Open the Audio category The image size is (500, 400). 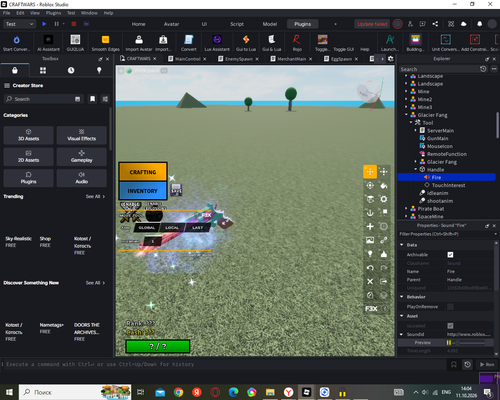click(x=82, y=178)
